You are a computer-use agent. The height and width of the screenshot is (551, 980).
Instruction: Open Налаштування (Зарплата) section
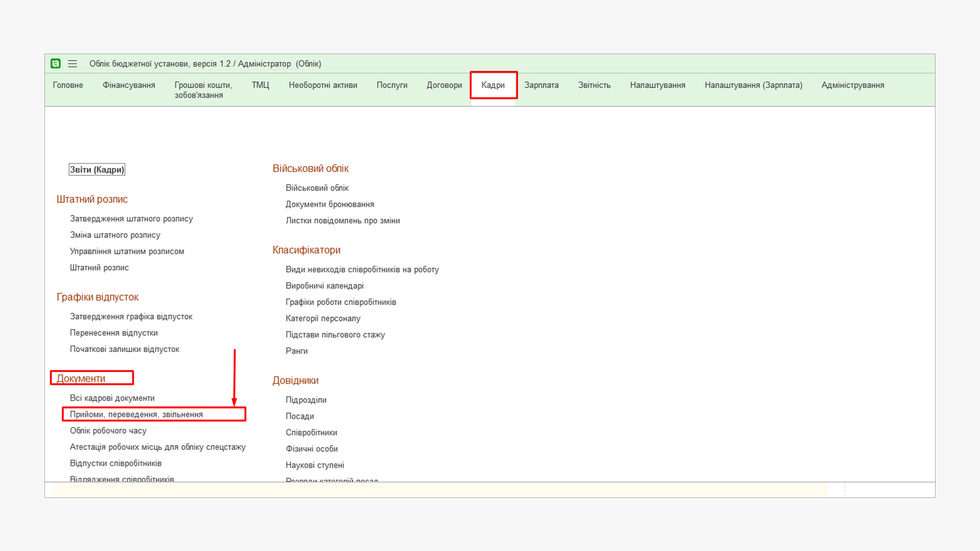pyautogui.click(x=753, y=85)
